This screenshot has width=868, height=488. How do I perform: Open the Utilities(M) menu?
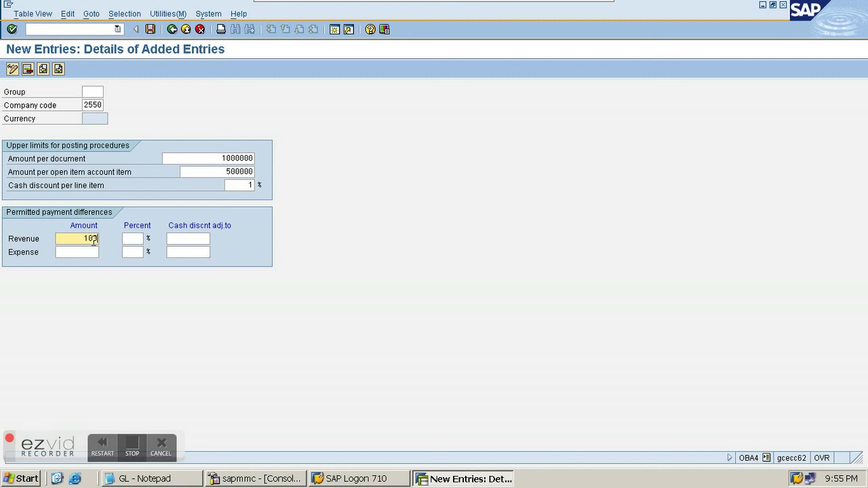[x=168, y=14]
